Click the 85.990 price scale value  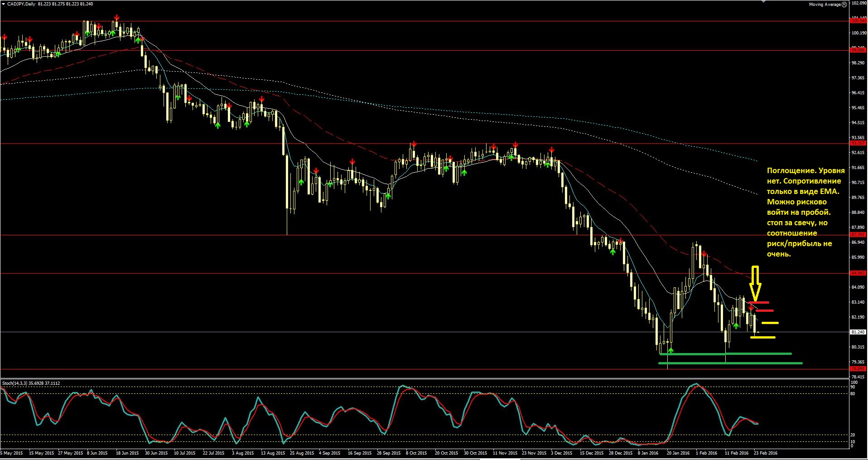click(x=858, y=257)
